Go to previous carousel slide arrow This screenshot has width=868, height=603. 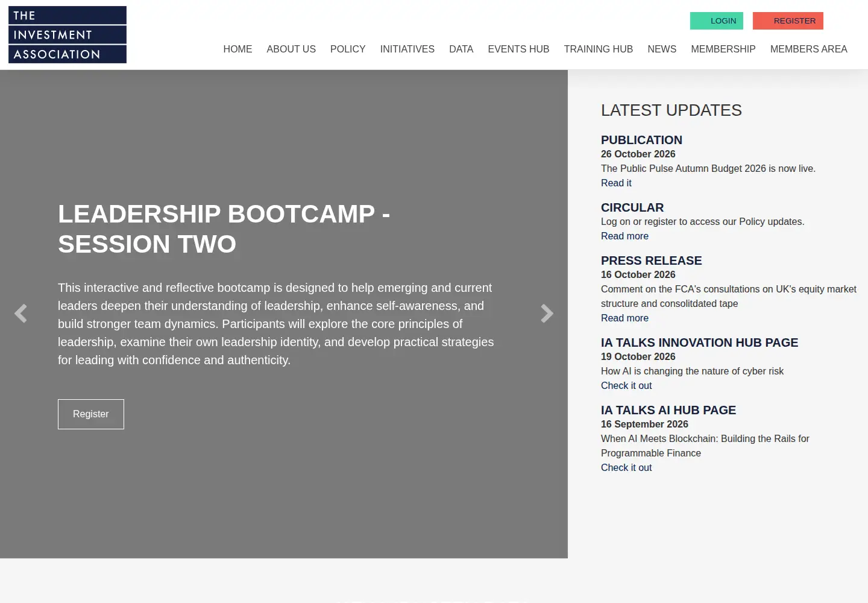[21, 314]
